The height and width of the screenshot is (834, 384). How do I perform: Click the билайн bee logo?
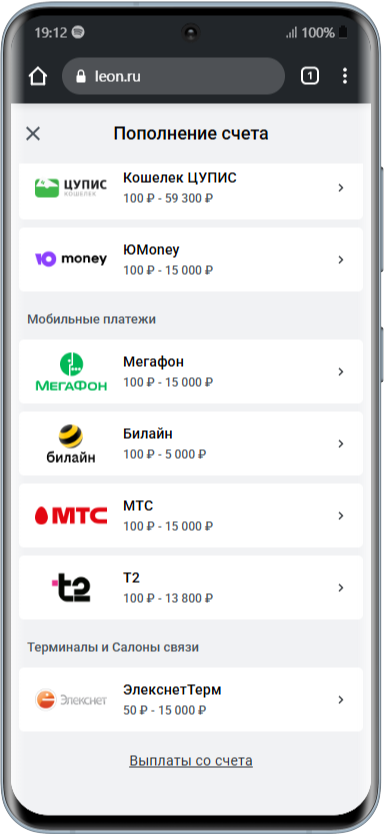[71, 444]
